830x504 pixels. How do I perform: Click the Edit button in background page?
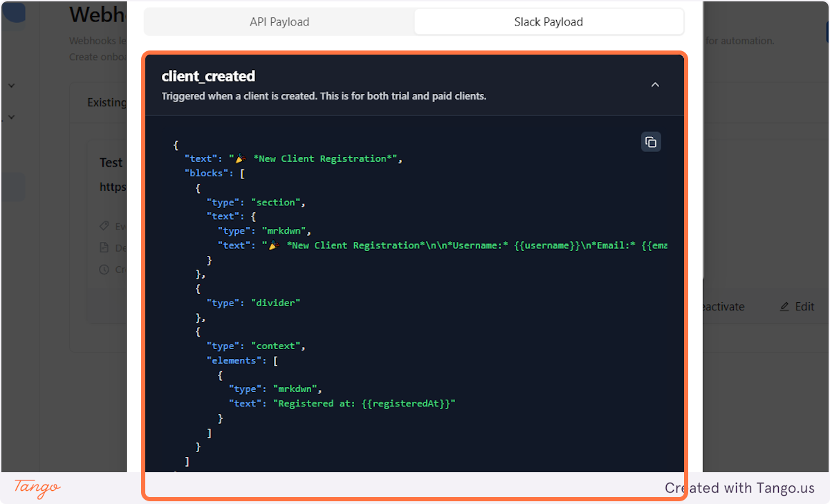797,306
